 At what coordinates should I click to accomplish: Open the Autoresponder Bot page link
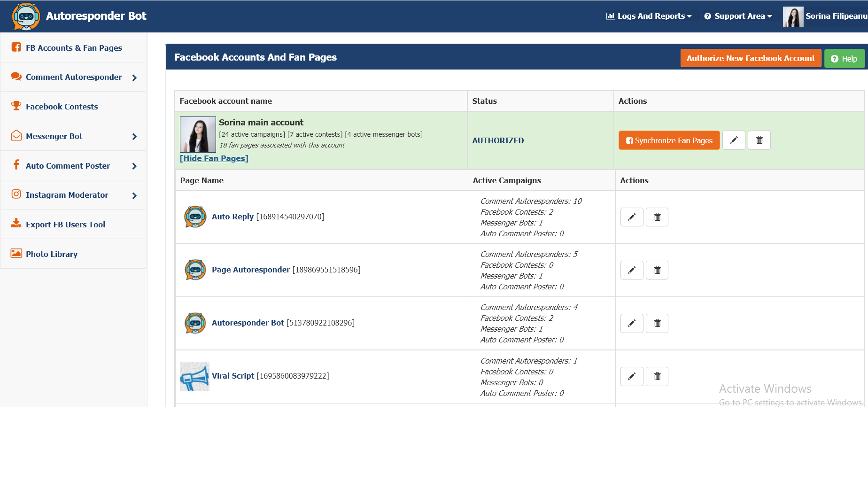pos(248,323)
